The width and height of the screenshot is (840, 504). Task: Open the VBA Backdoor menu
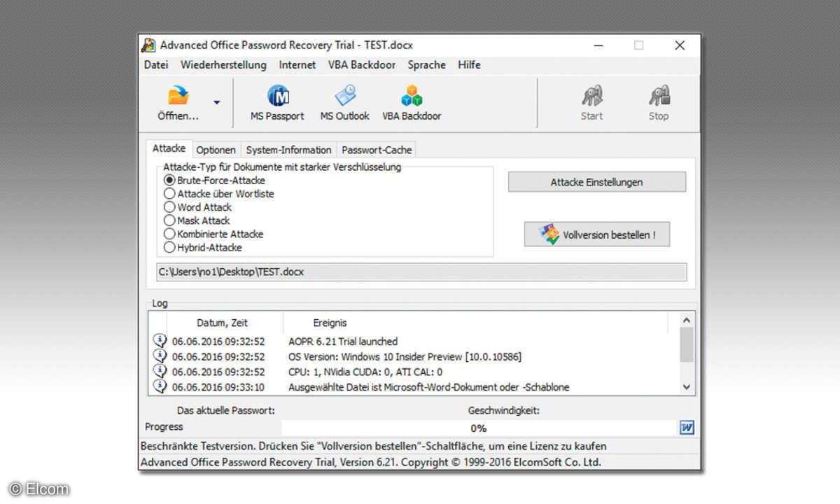362,64
